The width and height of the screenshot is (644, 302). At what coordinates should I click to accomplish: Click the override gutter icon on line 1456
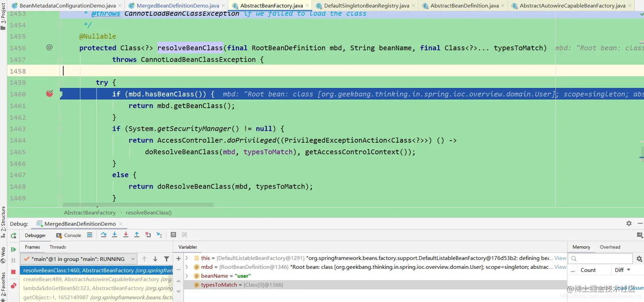click(49, 48)
